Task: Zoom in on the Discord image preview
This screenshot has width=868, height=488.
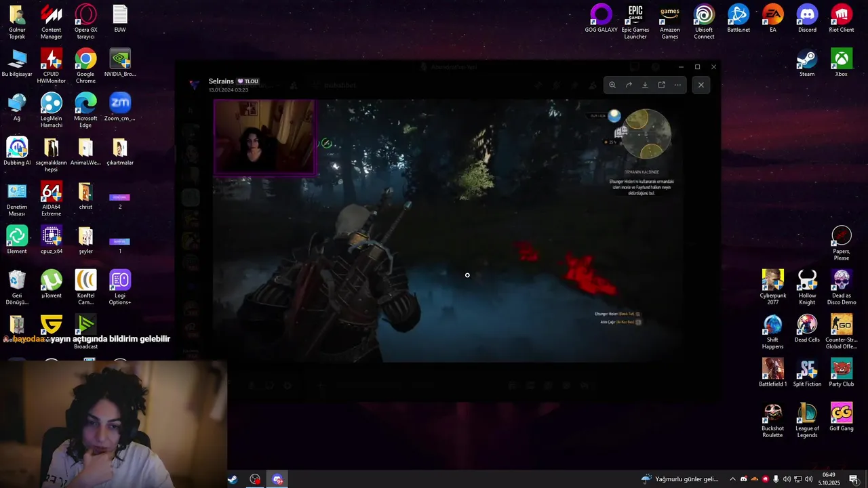Action: click(x=612, y=85)
